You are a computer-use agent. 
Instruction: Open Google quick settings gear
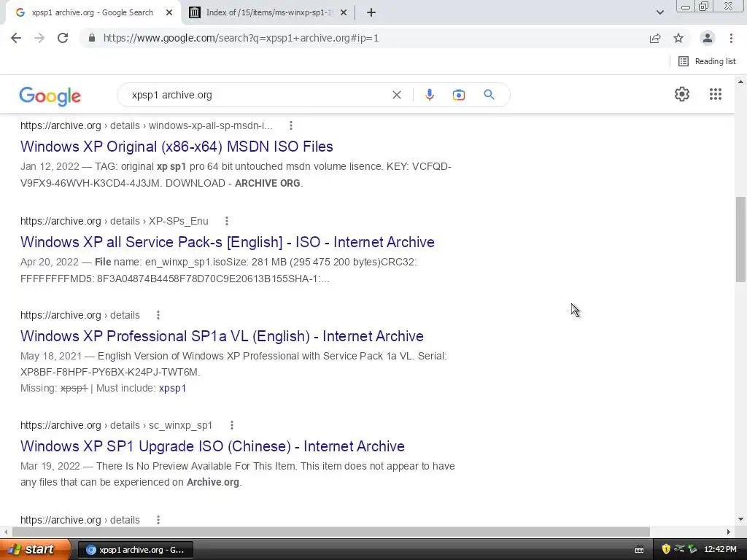click(682, 94)
